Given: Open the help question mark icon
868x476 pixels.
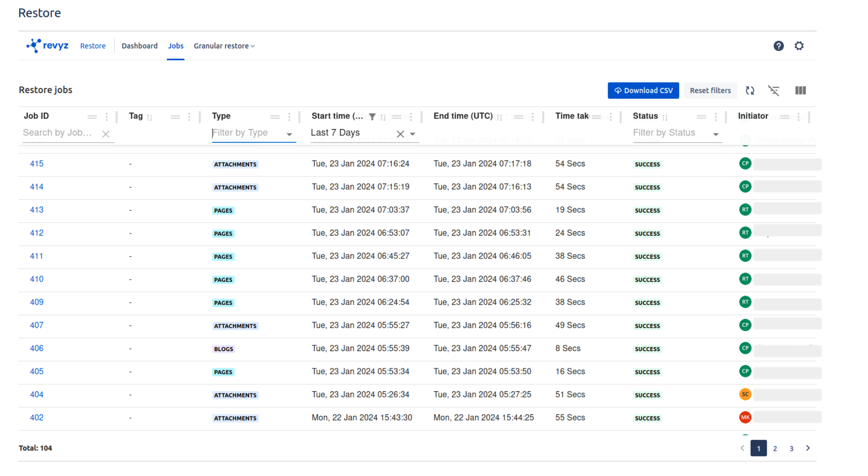Looking at the screenshot, I should pos(779,46).
